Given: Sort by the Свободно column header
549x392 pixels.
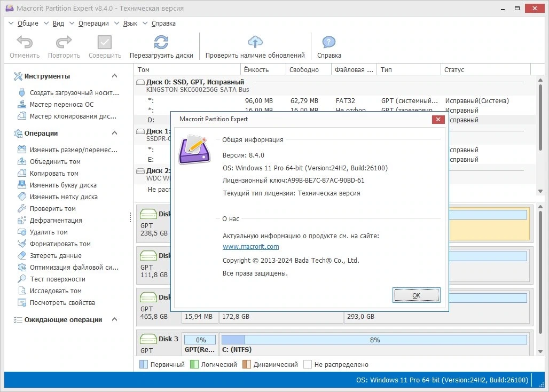Looking at the screenshot, I should click(309, 69).
